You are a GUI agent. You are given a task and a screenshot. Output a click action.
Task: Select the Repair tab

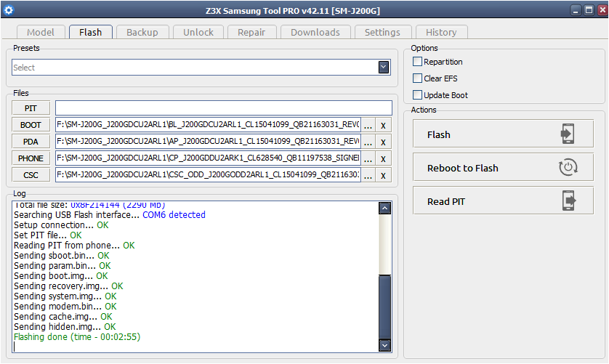[x=251, y=32]
